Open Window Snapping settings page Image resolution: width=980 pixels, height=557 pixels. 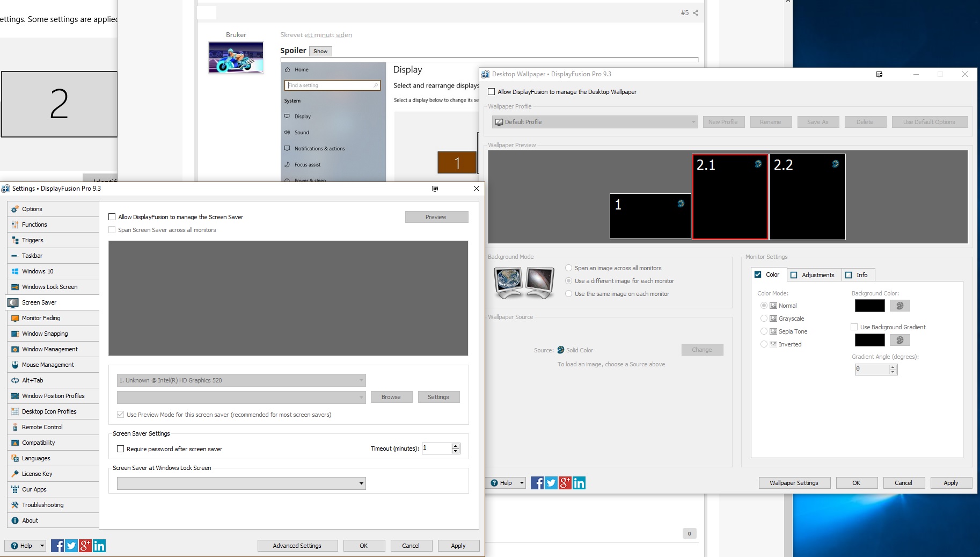53,334
